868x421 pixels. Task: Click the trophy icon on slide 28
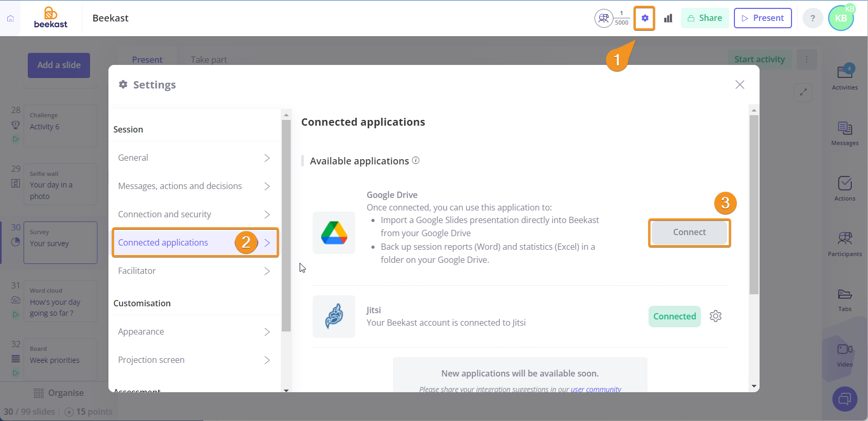click(x=16, y=125)
